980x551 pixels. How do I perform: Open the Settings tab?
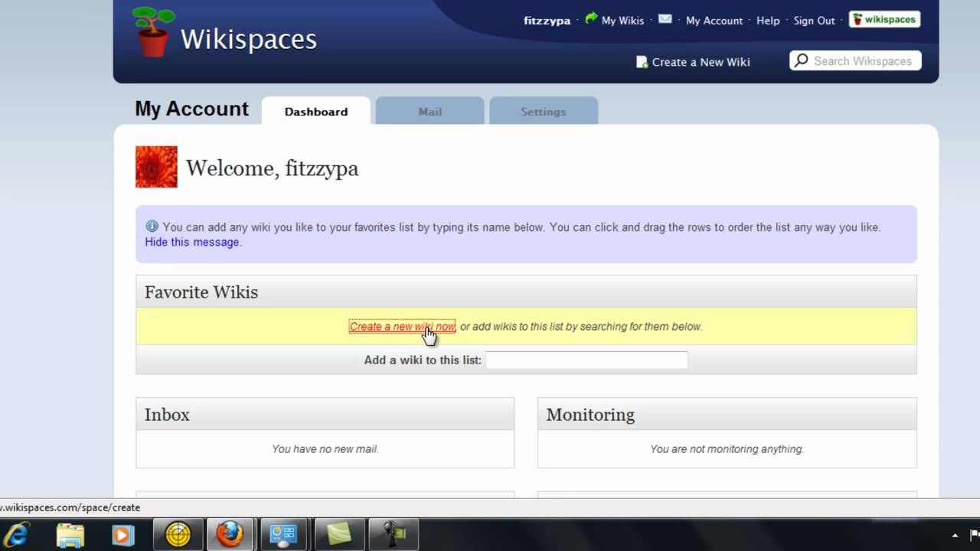point(543,111)
